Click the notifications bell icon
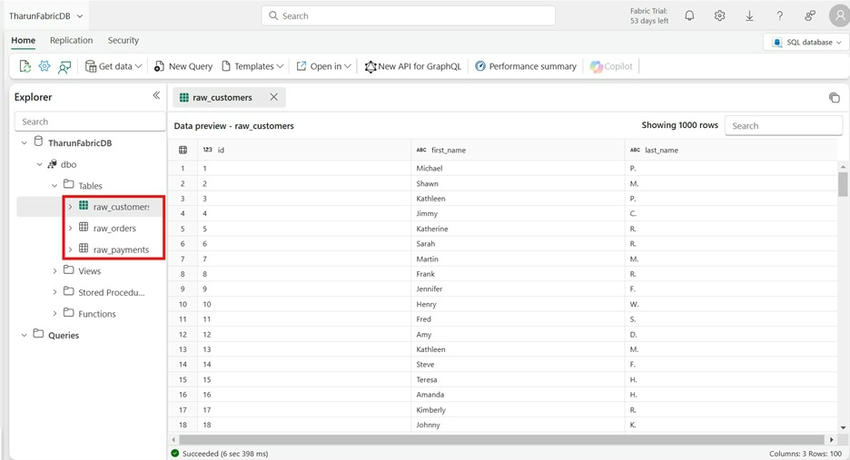 tap(690, 16)
